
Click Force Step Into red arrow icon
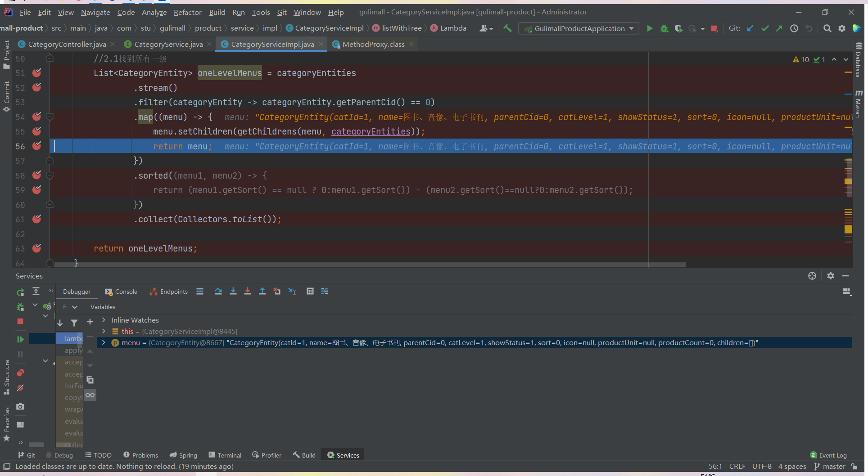tap(248, 292)
